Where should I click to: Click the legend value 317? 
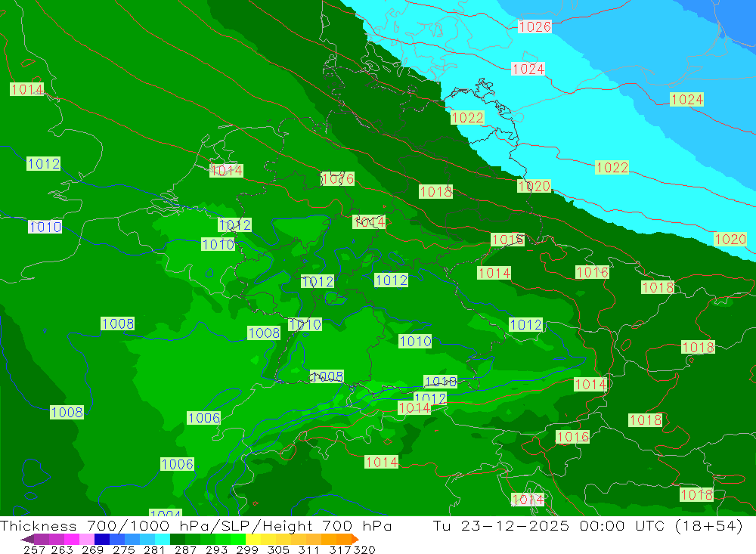339,550
